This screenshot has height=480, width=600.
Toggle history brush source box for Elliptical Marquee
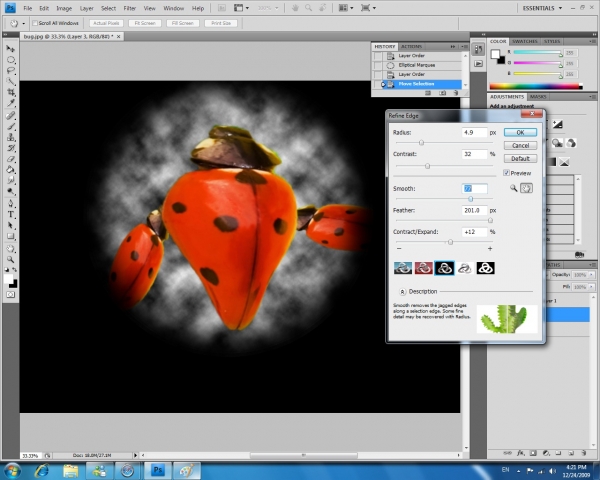point(378,65)
